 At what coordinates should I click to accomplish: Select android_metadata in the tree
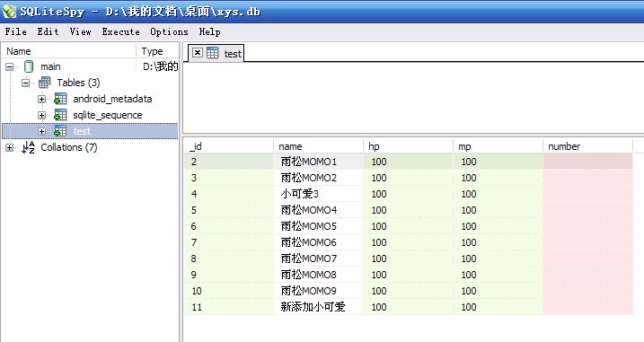tap(112, 99)
